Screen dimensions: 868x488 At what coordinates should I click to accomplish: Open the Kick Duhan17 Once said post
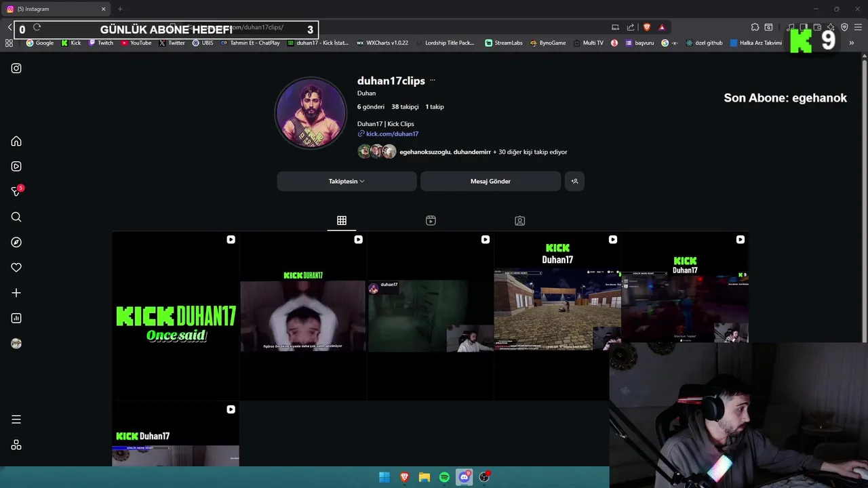175,316
